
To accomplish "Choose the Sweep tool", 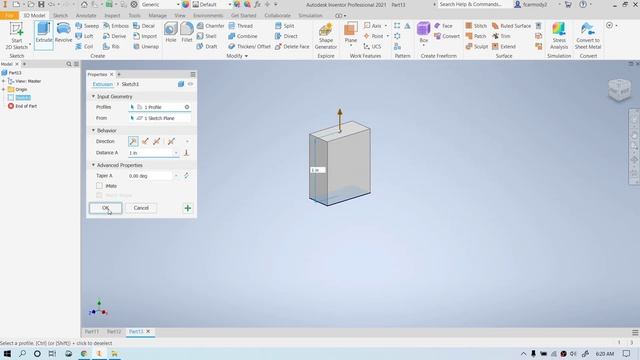I will [x=87, y=26].
